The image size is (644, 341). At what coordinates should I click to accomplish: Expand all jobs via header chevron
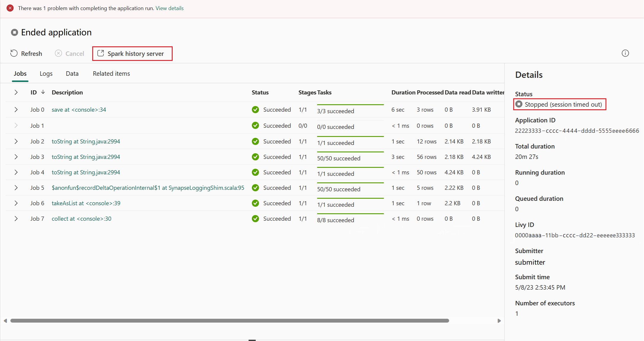16,92
